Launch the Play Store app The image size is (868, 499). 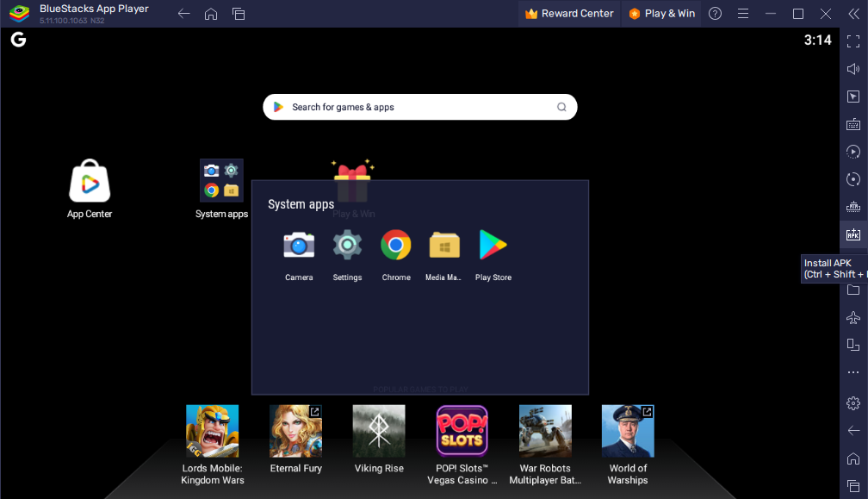click(x=493, y=245)
